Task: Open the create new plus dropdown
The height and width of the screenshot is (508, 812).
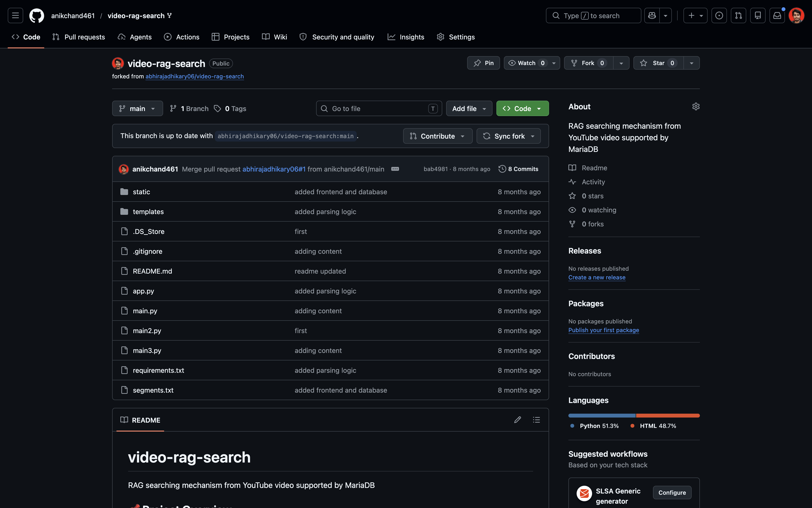Action: pos(695,15)
